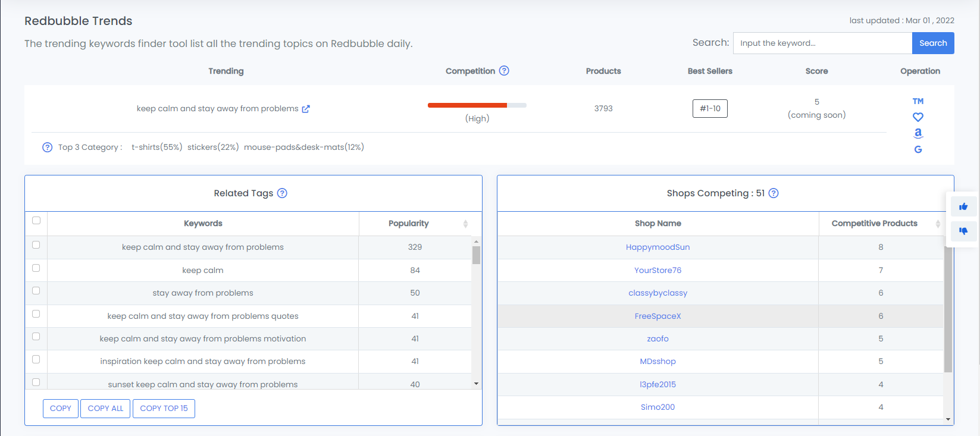The width and height of the screenshot is (980, 436).
Task: Open the l3pfe2015 shop link
Action: pos(657,384)
